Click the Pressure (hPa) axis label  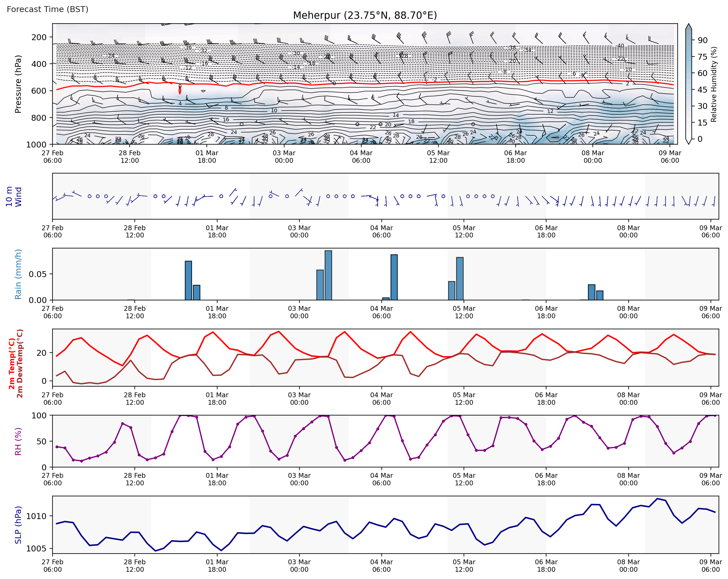coord(18,84)
